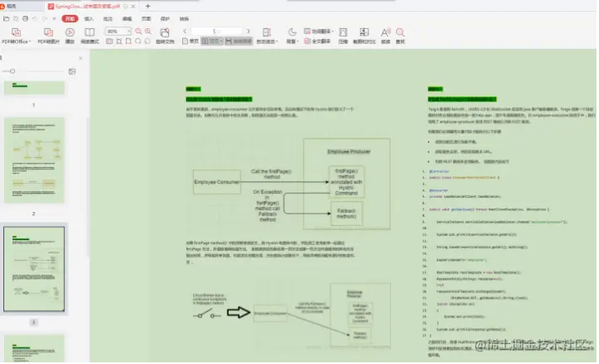Click the Employee Producer label in diagram

click(x=349, y=152)
